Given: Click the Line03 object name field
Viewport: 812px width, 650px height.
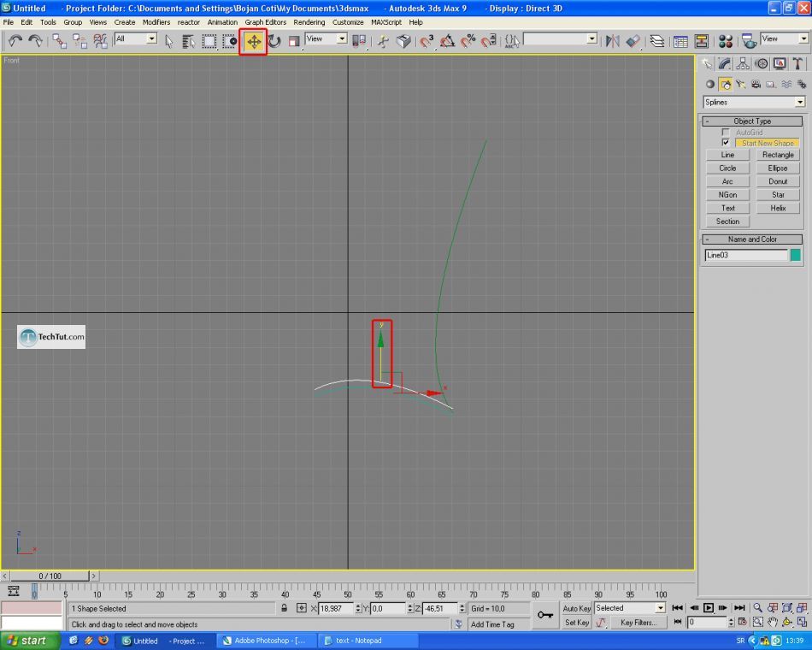Looking at the screenshot, I should (x=745, y=255).
